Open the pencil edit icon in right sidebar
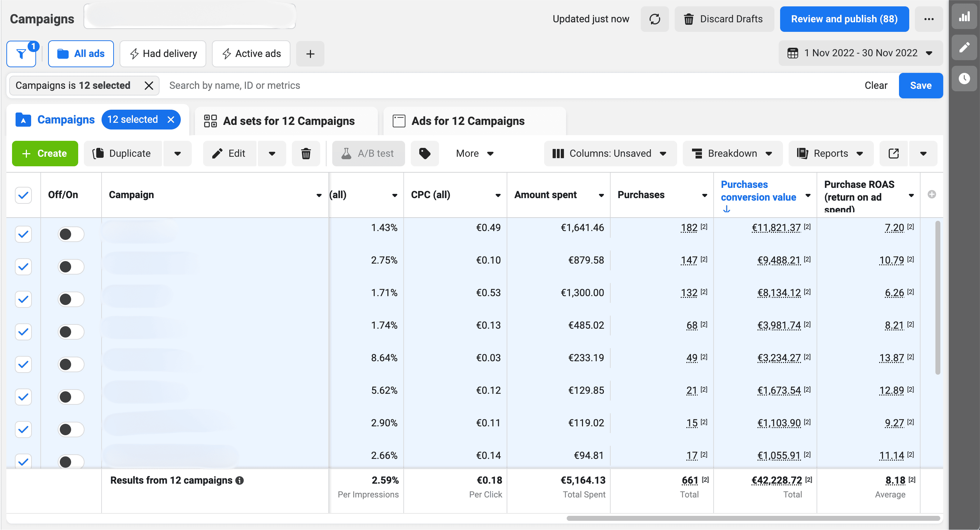The width and height of the screenshot is (980, 530). point(964,47)
